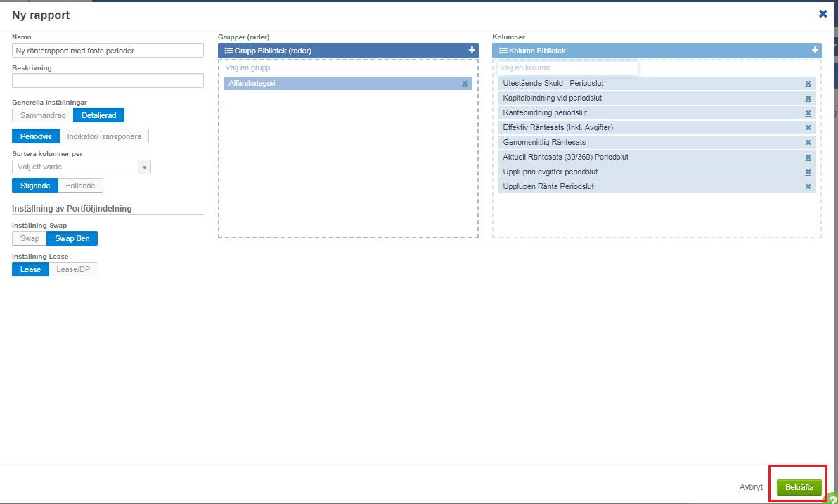Open the Sortera kolumner per dropdown
Screen dimensions: 838x504
tap(82, 167)
